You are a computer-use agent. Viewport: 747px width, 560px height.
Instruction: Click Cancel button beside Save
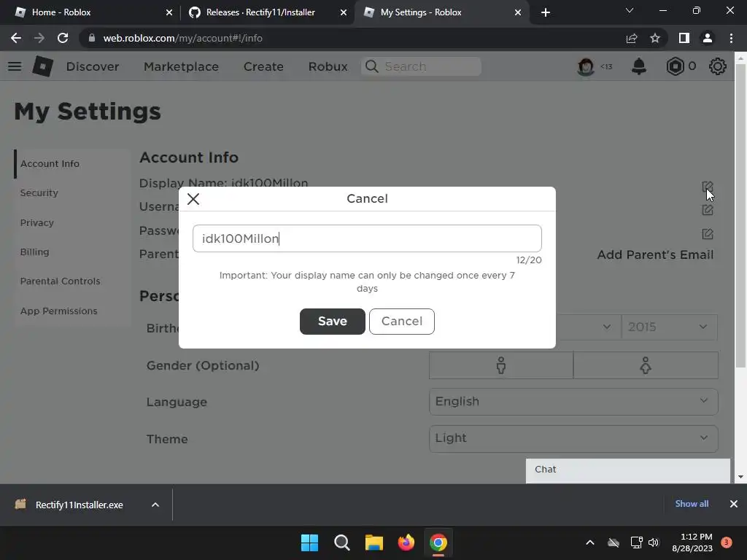[402, 322]
